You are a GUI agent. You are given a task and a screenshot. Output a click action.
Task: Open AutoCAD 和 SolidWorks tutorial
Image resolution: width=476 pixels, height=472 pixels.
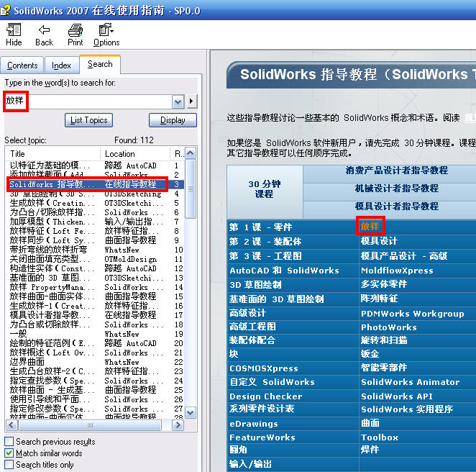[284, 271]
